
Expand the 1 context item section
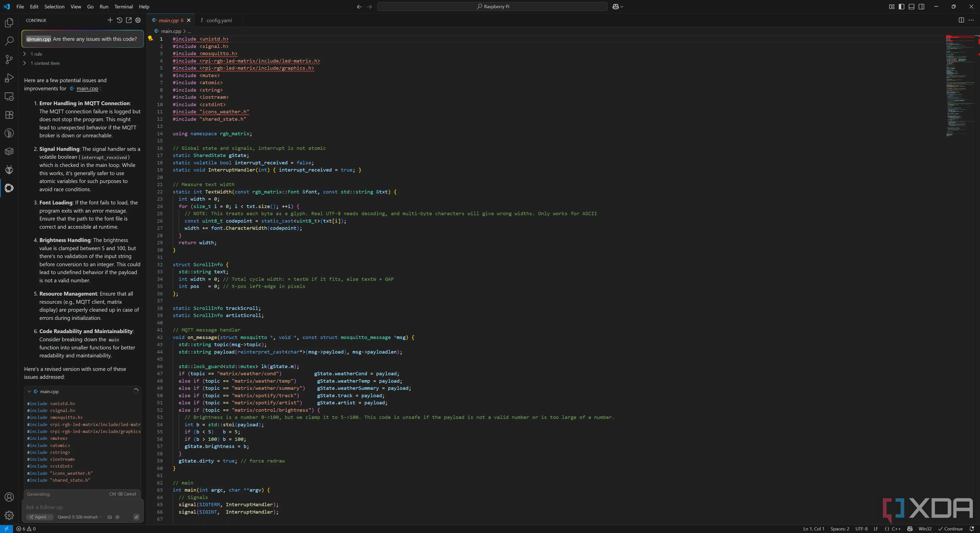pyautogui.click(x=41, y=63)
